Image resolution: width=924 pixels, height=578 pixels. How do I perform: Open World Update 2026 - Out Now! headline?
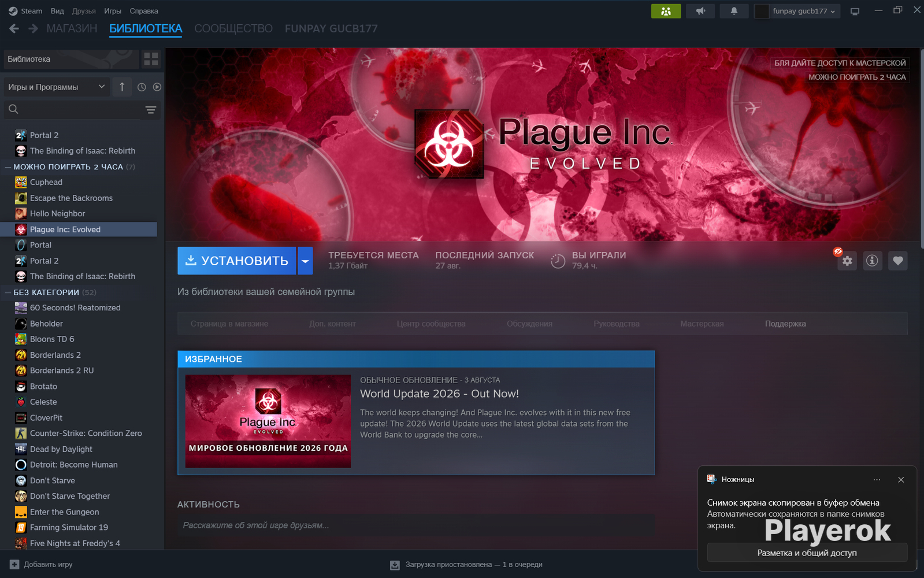(x=439, y=394)
